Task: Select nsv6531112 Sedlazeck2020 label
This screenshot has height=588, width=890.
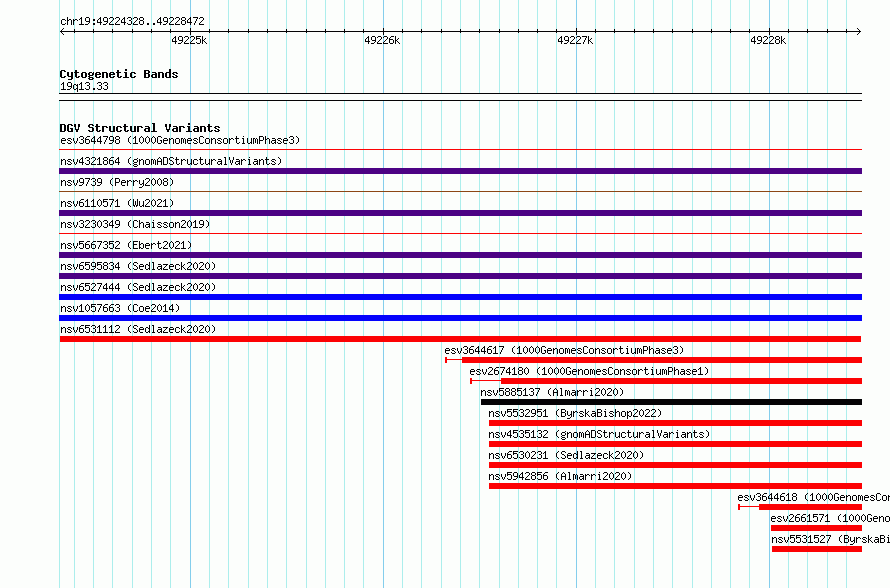Action: click(138, 329)
